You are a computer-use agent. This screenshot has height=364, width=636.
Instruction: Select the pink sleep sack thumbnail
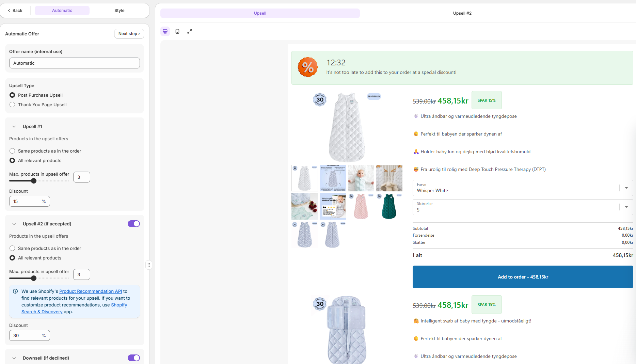[x=361, y=206]
